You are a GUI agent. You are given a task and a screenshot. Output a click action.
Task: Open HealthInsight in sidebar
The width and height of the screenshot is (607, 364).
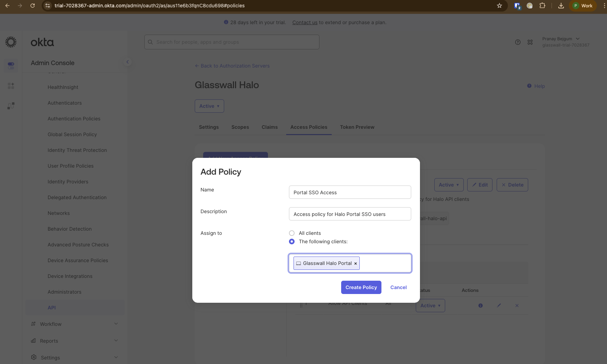[x=63, y=87]
